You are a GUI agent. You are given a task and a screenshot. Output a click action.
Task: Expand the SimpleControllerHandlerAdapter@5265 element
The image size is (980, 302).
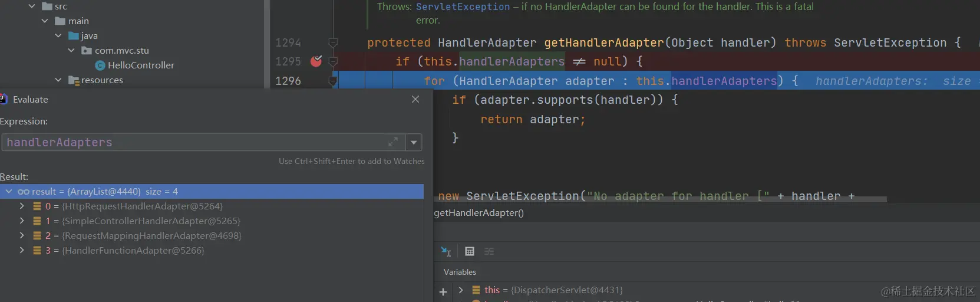[22, 221]
